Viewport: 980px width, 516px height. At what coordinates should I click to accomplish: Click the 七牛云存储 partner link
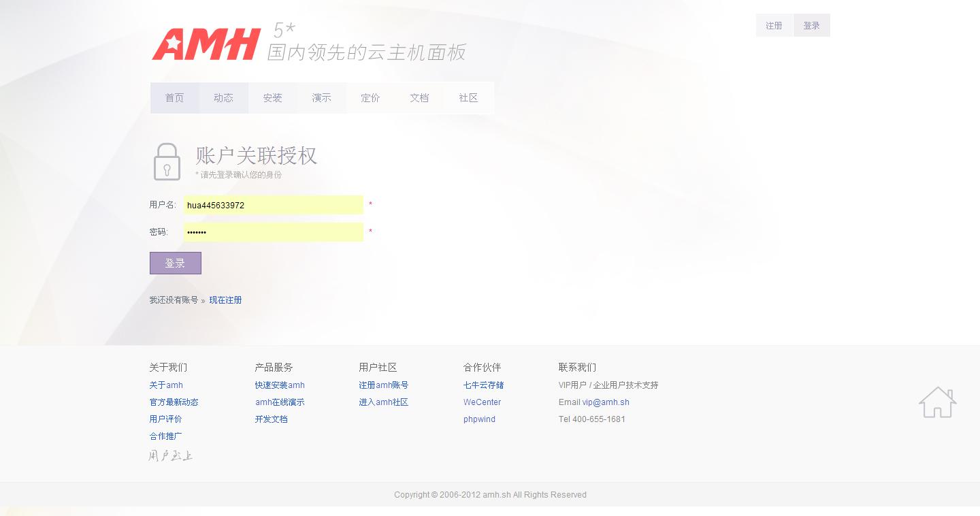pyautogui.click(x=483, y=385)
